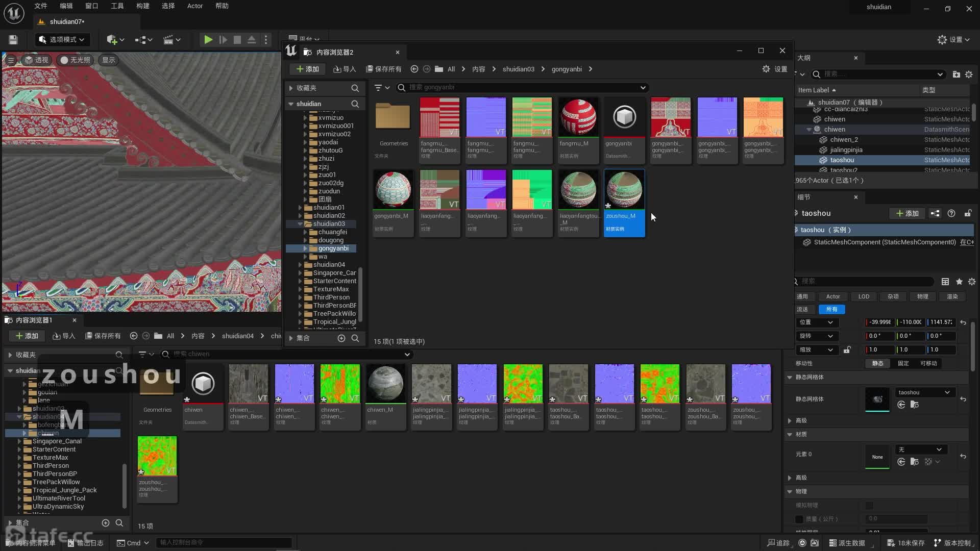Open the Build menu
Screen dimensions: 980x551
tap(143, 6)
